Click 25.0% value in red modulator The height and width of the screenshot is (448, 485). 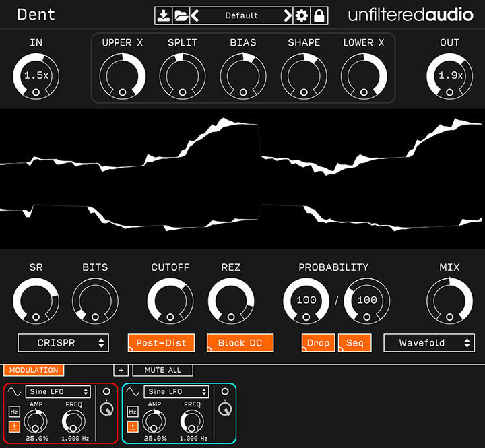pyautogui.click(x=37, y=439)
